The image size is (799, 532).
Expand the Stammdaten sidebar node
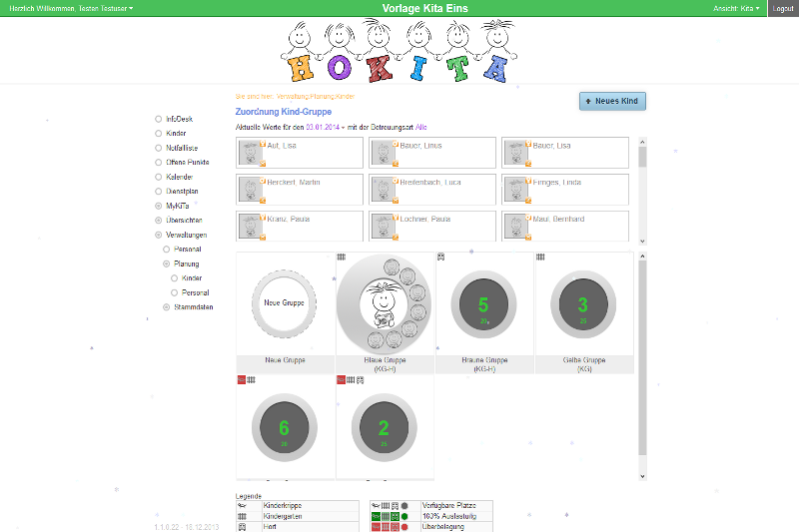point(166,307)
